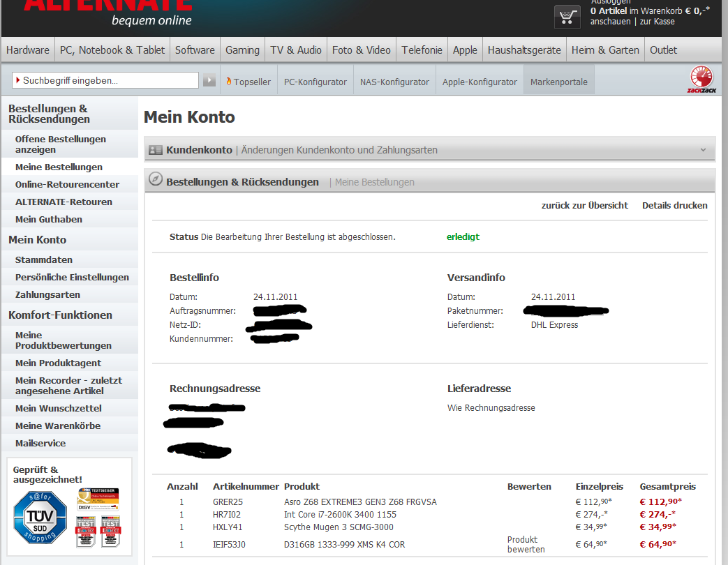Click the Asro Z68 EXTREME3 GEN3 product

360,502
